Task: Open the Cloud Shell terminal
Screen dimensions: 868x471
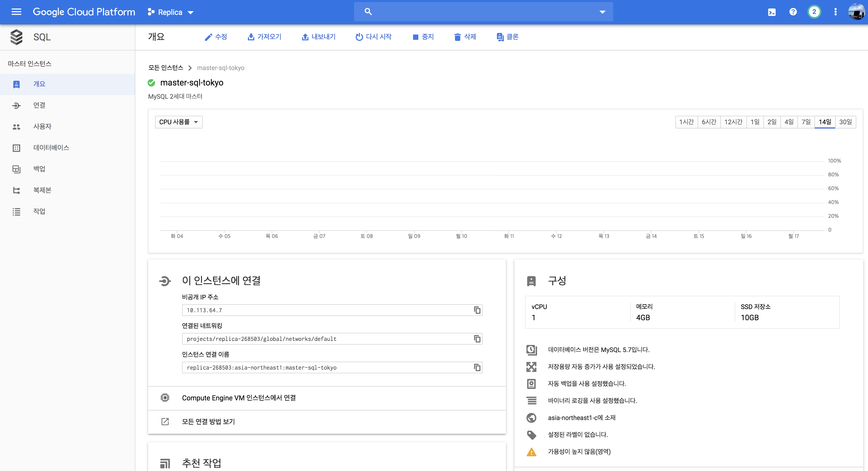Action: (772, 12)
